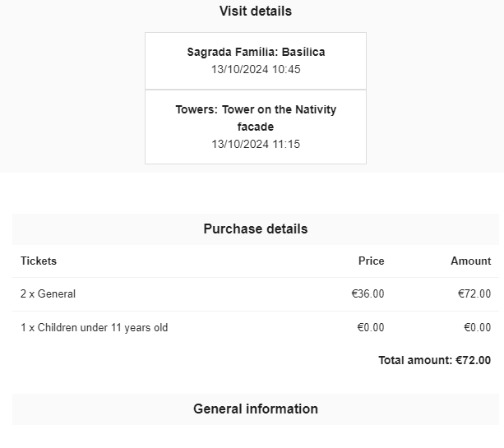Click the Total amount: €72.00 text
Image resolution: width=504 pixels, height=448 pixels.
[x=434, y=360]
